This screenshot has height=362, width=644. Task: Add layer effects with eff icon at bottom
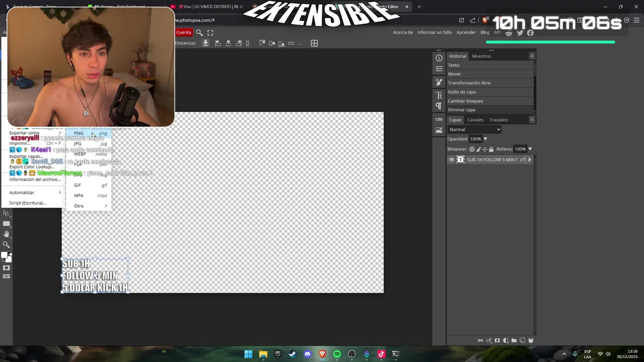pos(489,340)
